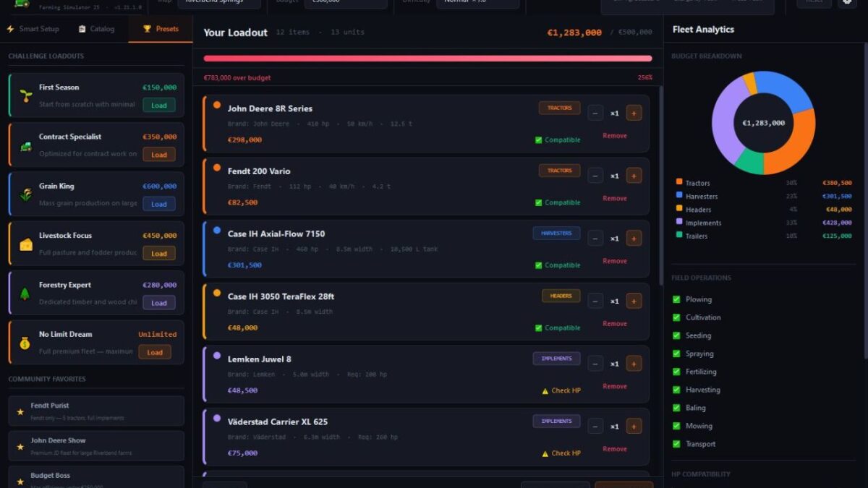This screenshot has height=488, width=868.
Task: Select the Presets tab
Action: click(161, 29)
